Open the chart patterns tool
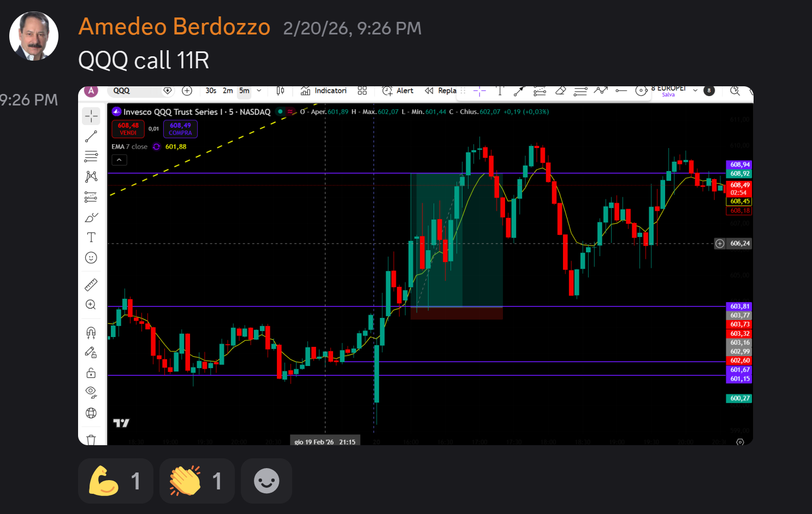 [x=91, y=176]
